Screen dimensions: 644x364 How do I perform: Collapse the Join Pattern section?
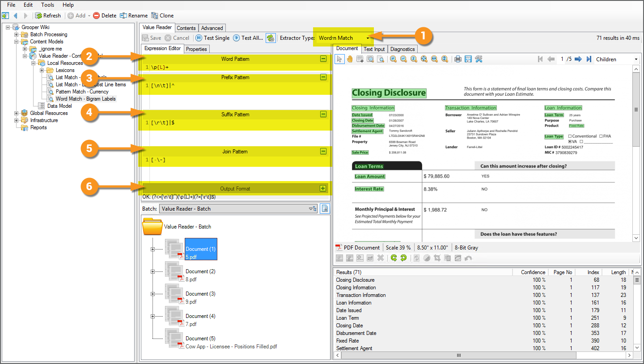coord(323,151)
